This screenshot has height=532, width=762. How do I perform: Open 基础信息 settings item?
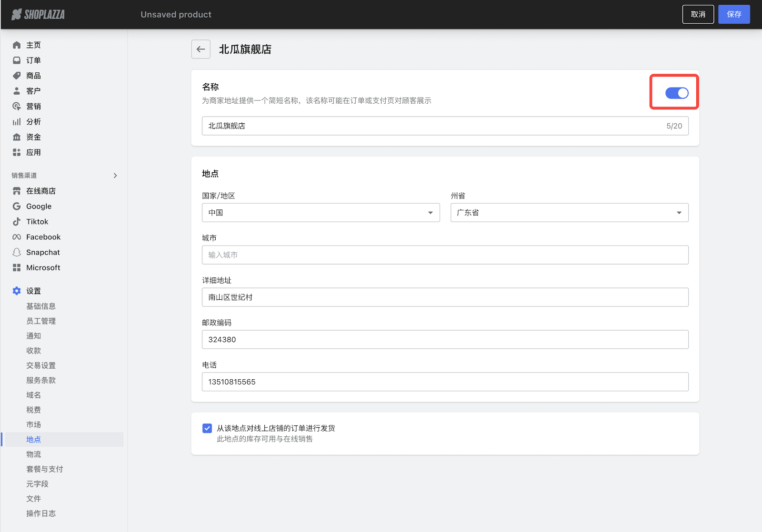click(x=41, y=306)
